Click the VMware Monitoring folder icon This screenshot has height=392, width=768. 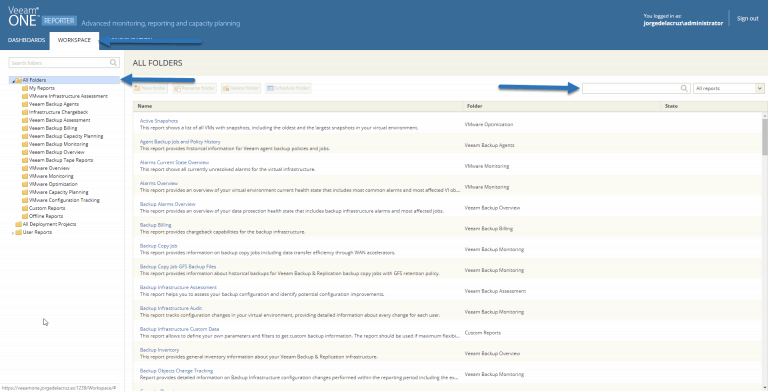(24, 176)
